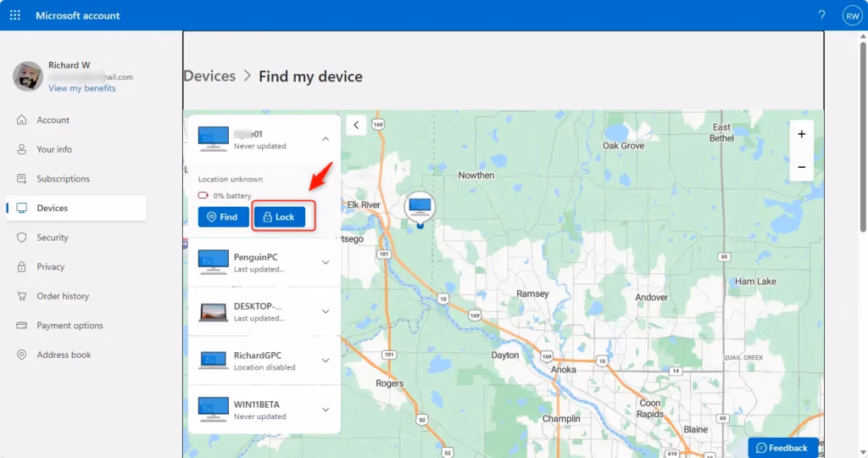This screenshot has height=458, width=868.
Task: Click the first device's computer icon
Action: 213,138
